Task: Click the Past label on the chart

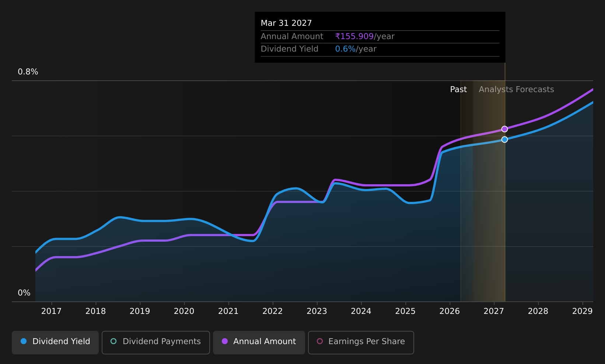Action: (458, 90)
